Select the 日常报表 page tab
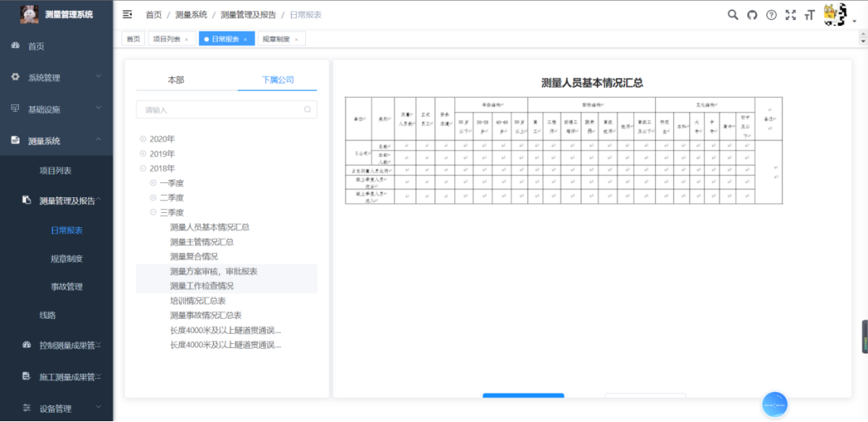This screenshot has height=422, width=868. pyautogui.click(x=226, y=39)
